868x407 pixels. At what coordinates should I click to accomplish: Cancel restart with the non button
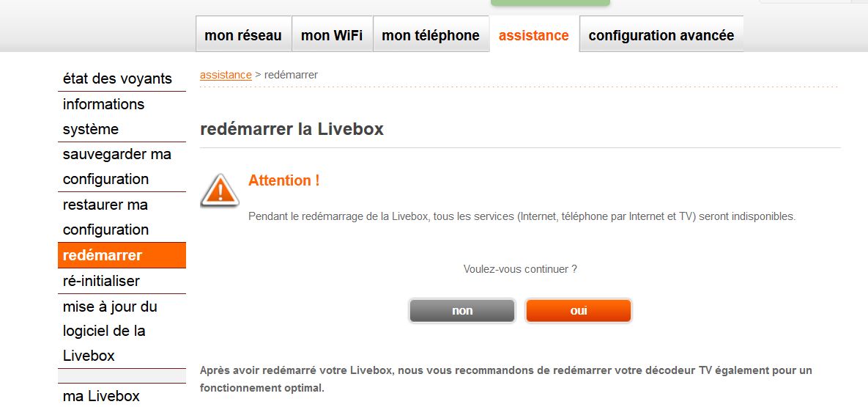(x=462, y=310)
